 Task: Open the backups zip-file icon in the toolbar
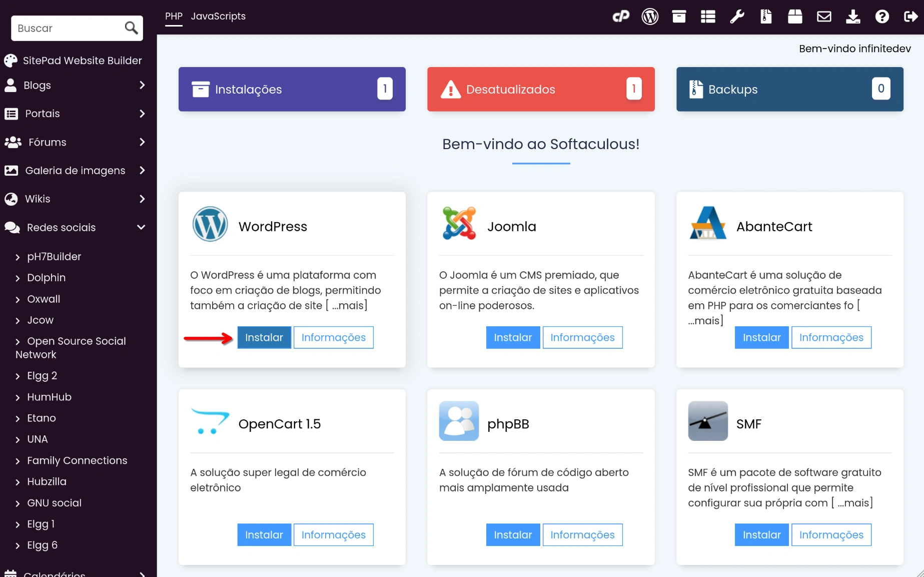(x=765, y=16)
